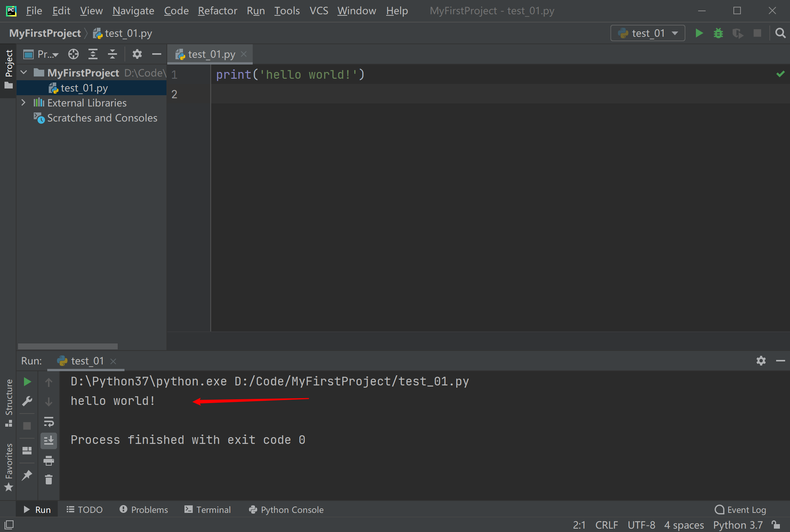
Task: Toggle soft-wrap in the Run console
Action: click(49, 421)
